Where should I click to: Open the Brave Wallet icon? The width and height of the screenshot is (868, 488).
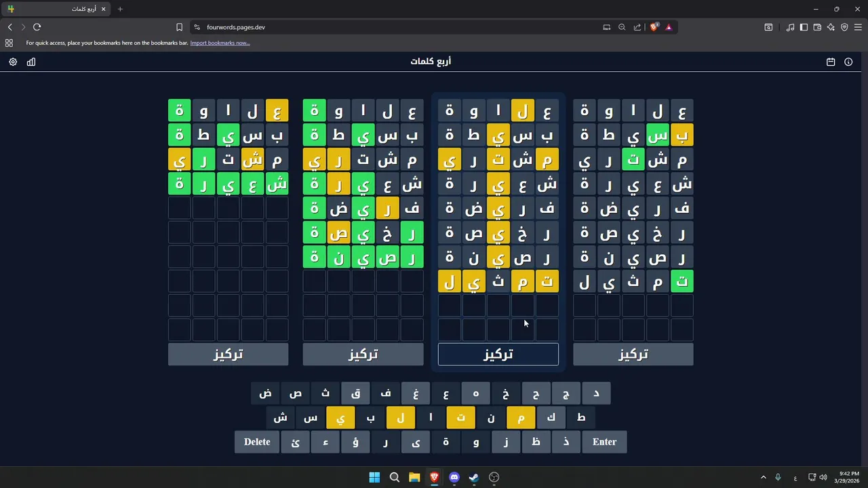point(817,27)
